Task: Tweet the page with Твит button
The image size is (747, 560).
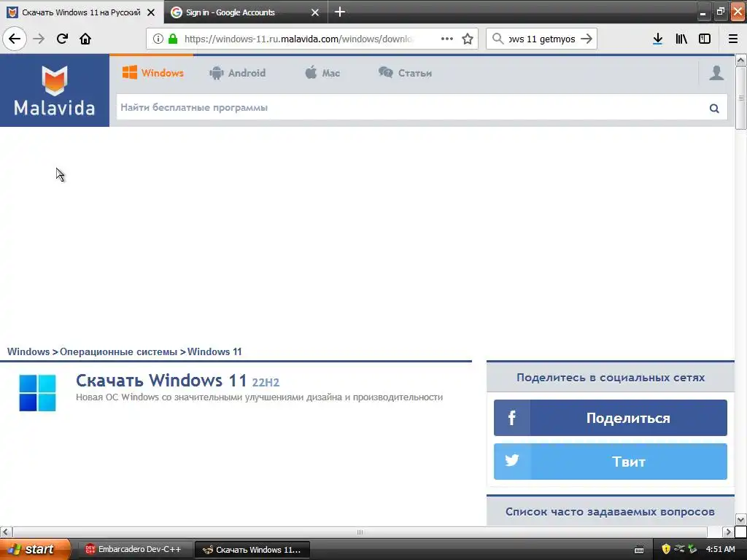Action: pos(611,461)
